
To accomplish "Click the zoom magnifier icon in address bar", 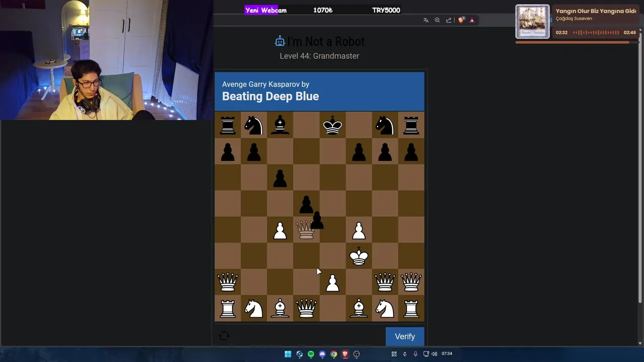I will click(437, 20).
